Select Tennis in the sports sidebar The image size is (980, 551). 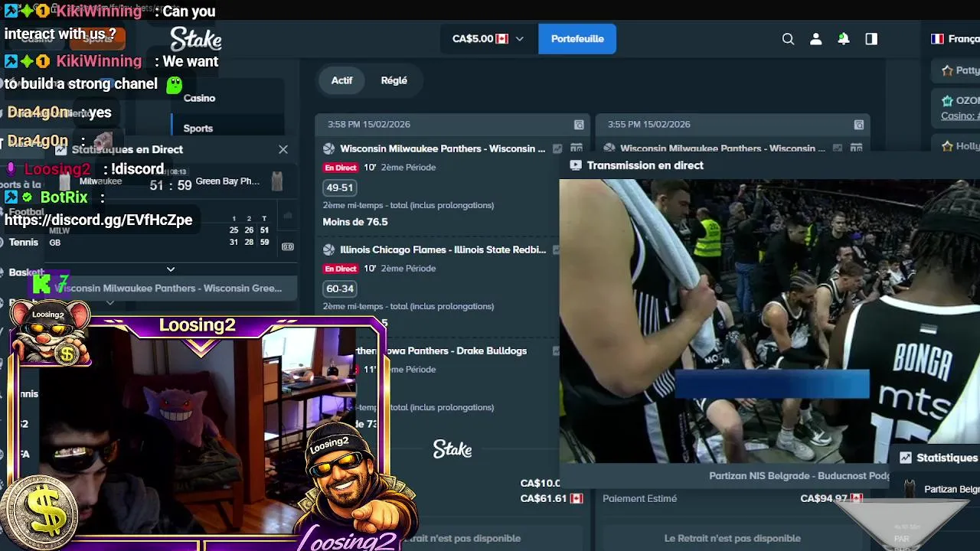coord(24,242)
